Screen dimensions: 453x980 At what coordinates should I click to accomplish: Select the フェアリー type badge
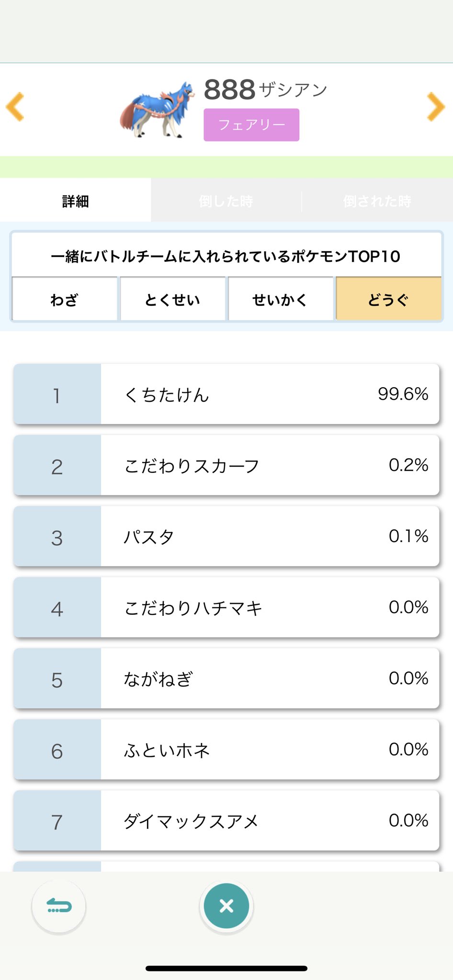[251, 125]
